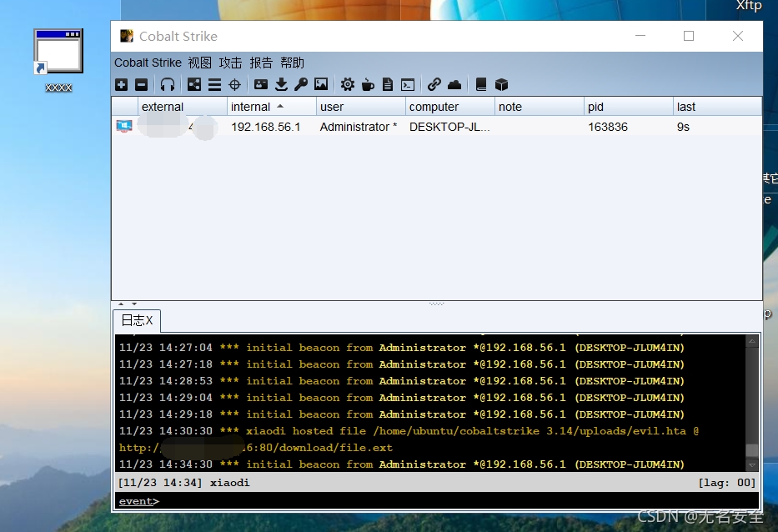Click the document Office macro icon
This screenshot has height=532, width=778.
point(388,84)
